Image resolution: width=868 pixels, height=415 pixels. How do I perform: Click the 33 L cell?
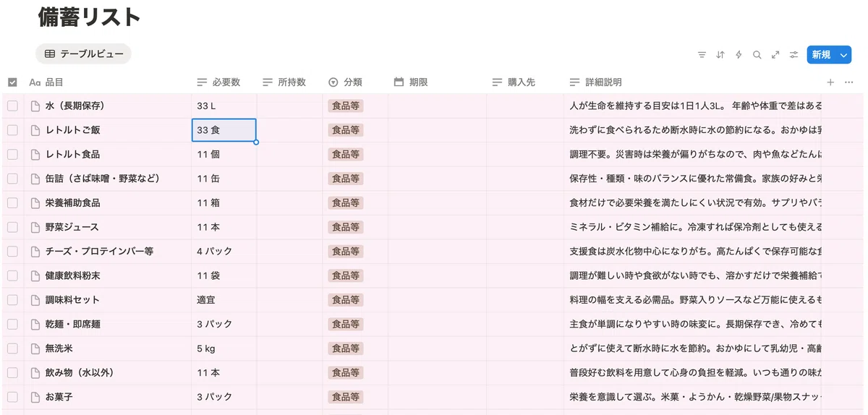coord(224,106)
